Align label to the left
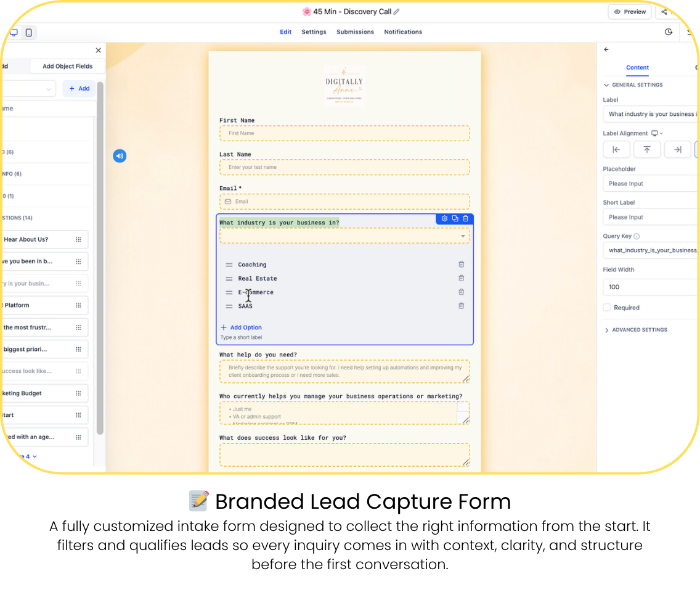 616,150
